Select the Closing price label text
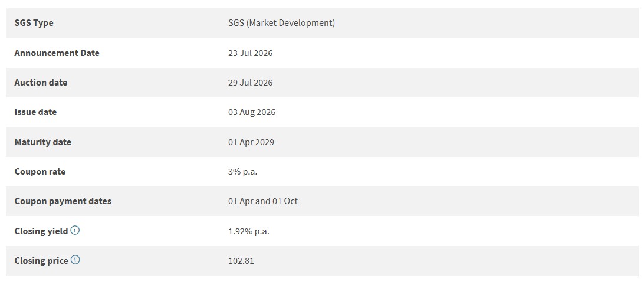 41,261
